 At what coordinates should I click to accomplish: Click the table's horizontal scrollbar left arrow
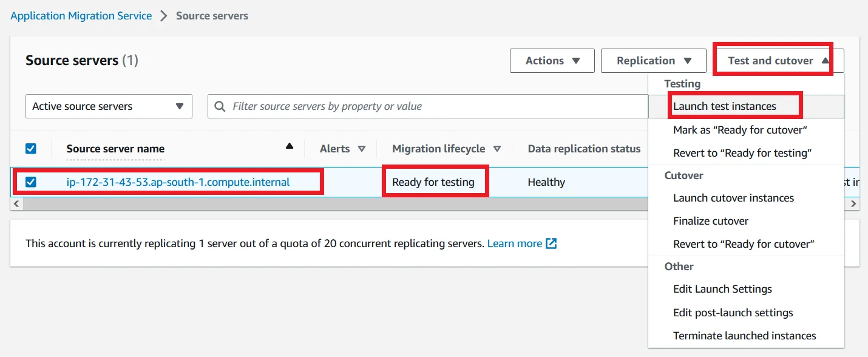pyautogui.click(x=16, y=204)
